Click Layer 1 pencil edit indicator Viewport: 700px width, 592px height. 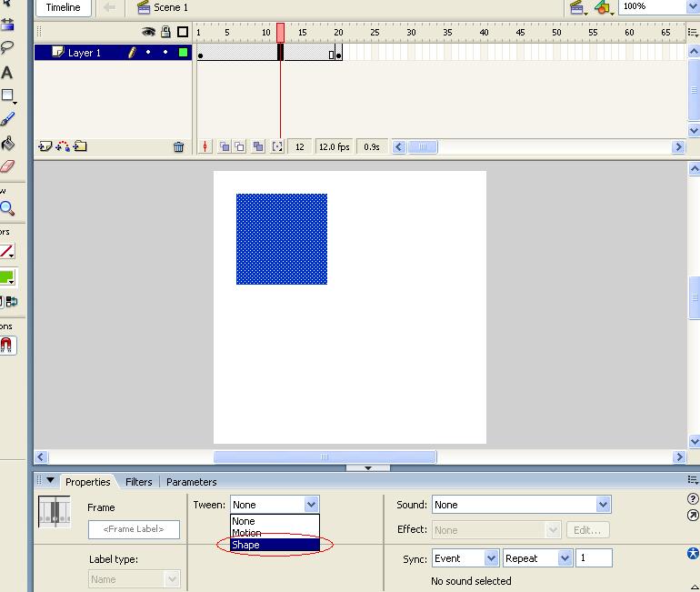point(132,52)
